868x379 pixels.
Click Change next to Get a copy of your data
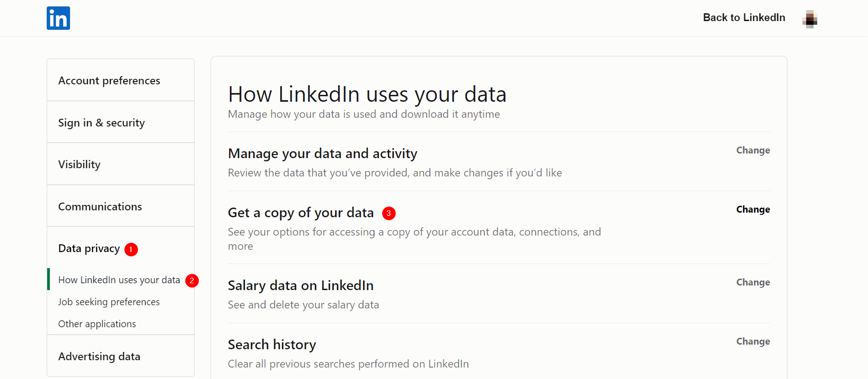(x=753, y=209)
